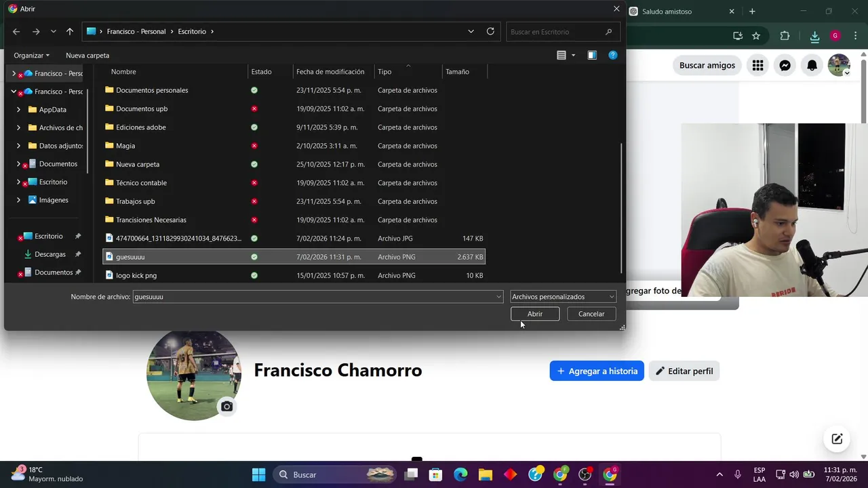Click Buscar amigos on Facebook

coord(707,65)
